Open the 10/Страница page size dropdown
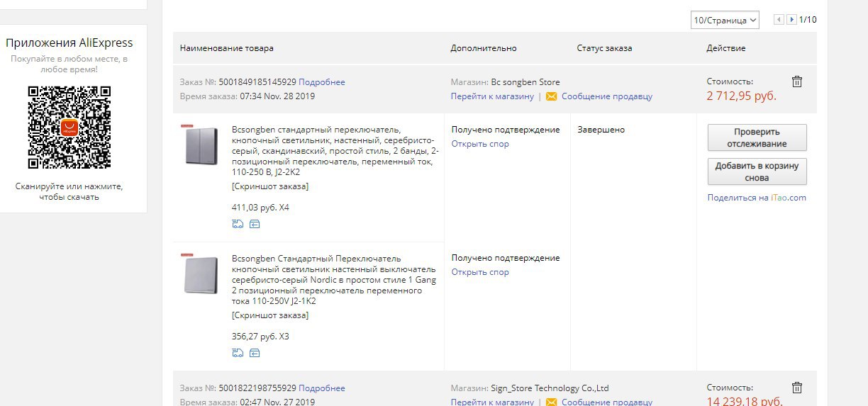Viewport: 868px width, 406px height. click(x=725, y=20)
